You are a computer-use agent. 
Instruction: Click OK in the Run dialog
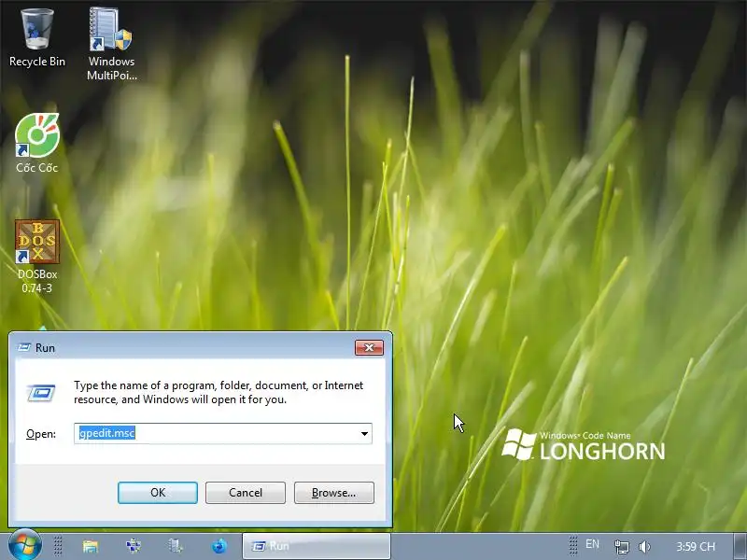click(x=158, y=493)
